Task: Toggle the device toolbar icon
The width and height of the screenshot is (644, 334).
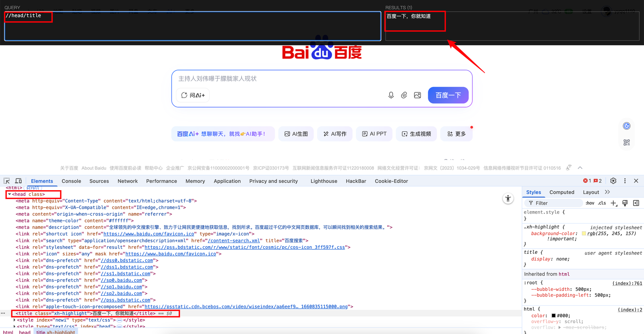Action: point(19,181)
